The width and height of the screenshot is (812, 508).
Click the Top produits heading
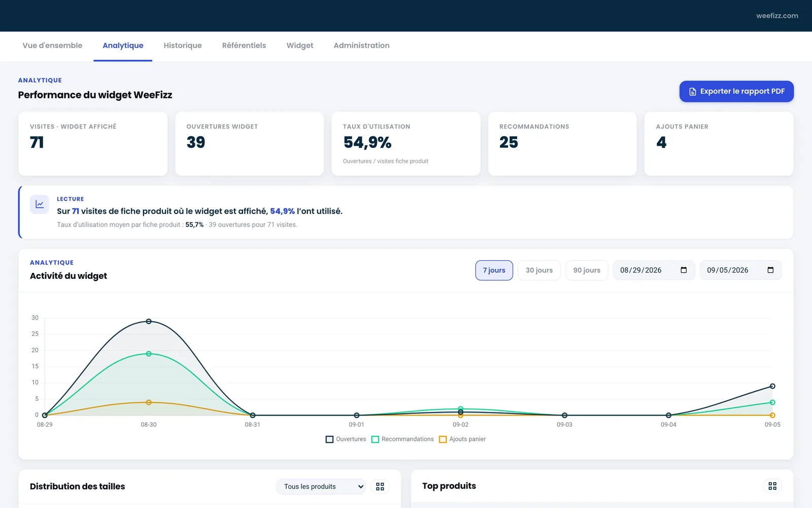click(x=449, y=486)
